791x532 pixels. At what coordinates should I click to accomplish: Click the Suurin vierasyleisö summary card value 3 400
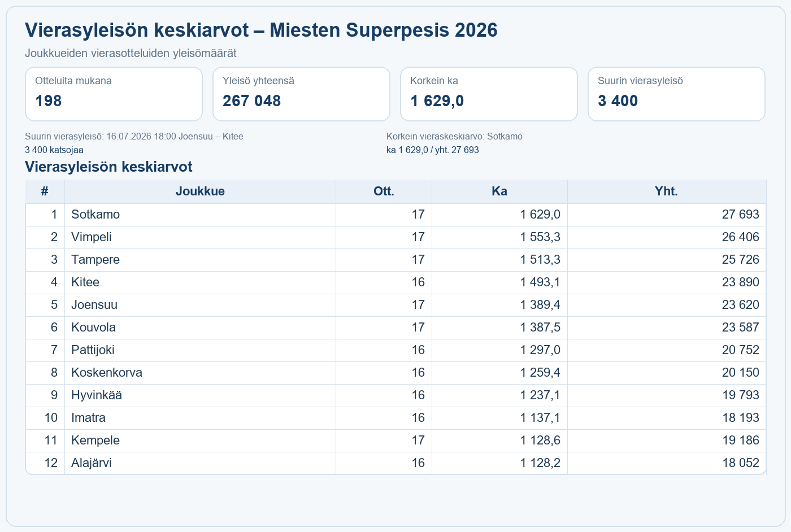point(618,101)
